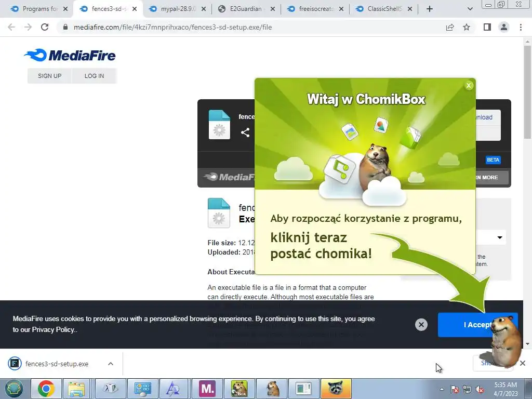Open the Windows Start orb
Viewport: 532px width, 399px height.
tap(14, 389)
